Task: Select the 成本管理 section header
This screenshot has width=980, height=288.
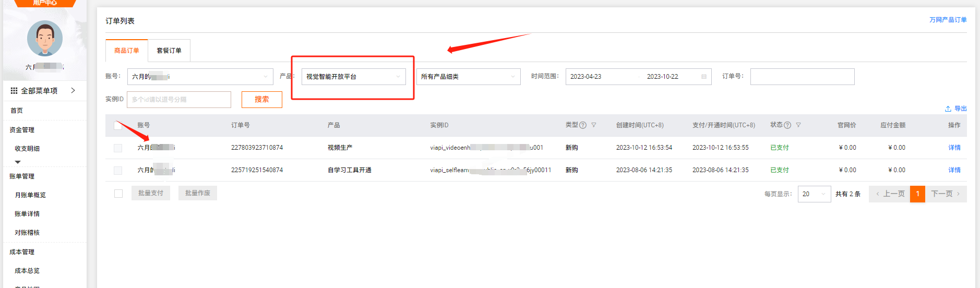Action: point(22,252)
